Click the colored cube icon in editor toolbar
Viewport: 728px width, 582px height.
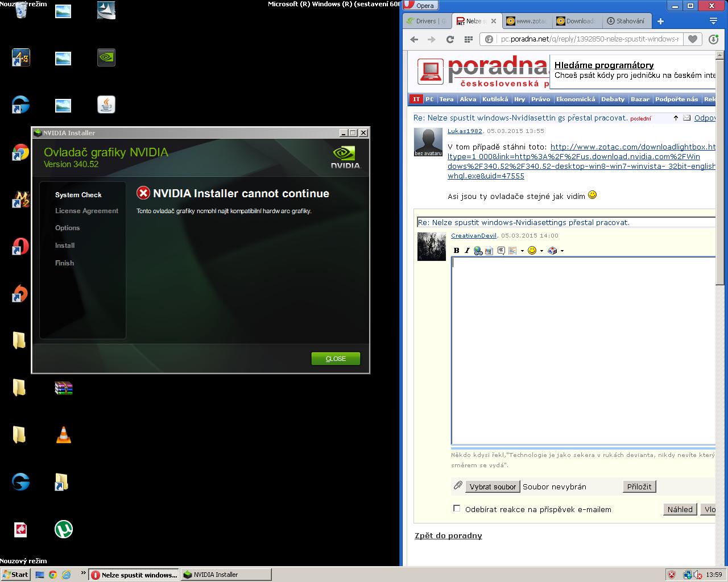coord(552,251)
